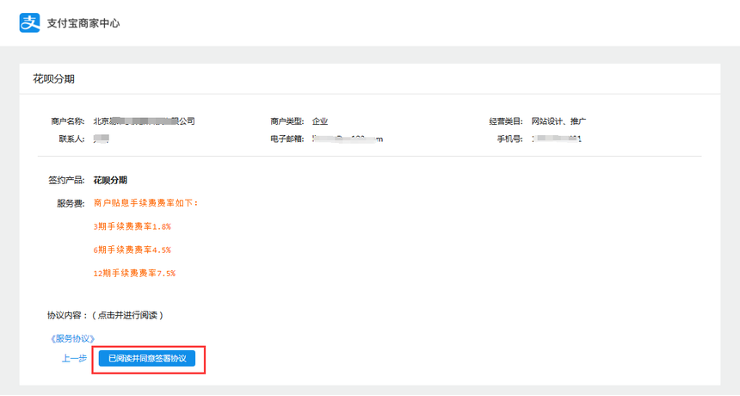Select the merchant type value 企业
740x396 pixels.
[320, 121]
